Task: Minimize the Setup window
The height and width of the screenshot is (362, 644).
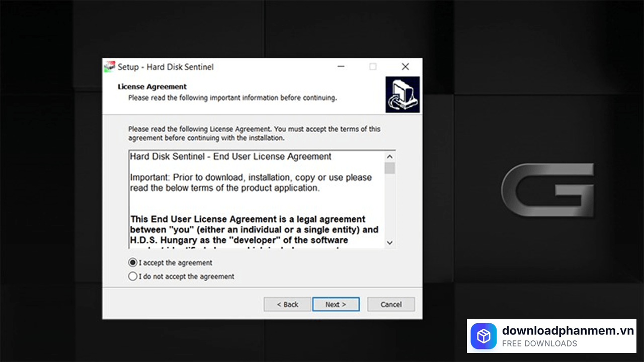Action: coord(341,67)
